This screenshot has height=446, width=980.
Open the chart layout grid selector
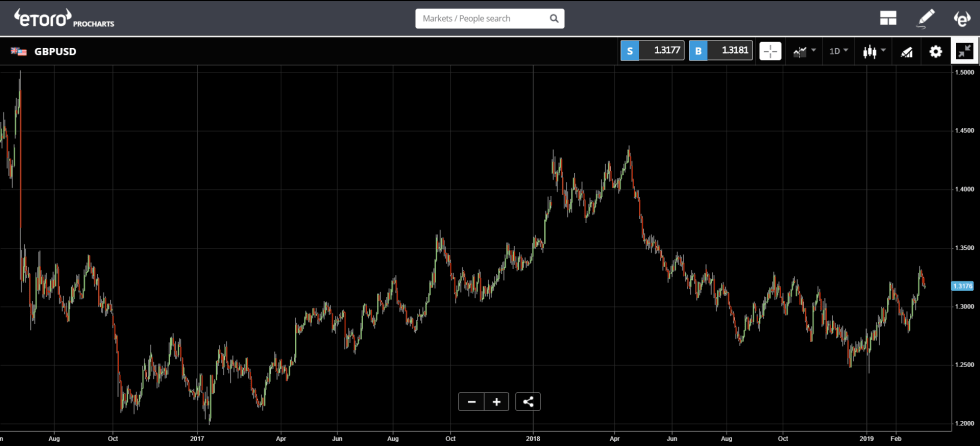(x=888, y=18)
